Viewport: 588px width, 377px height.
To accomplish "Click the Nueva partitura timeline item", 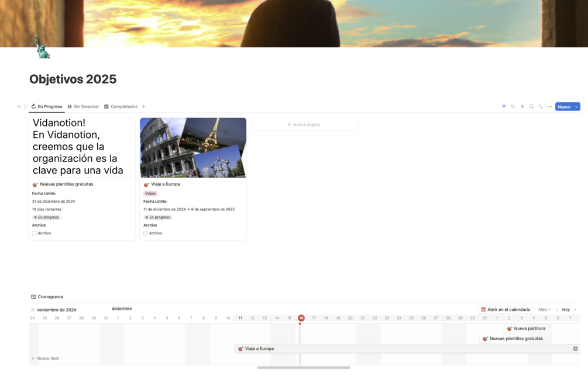I will 526,328.
